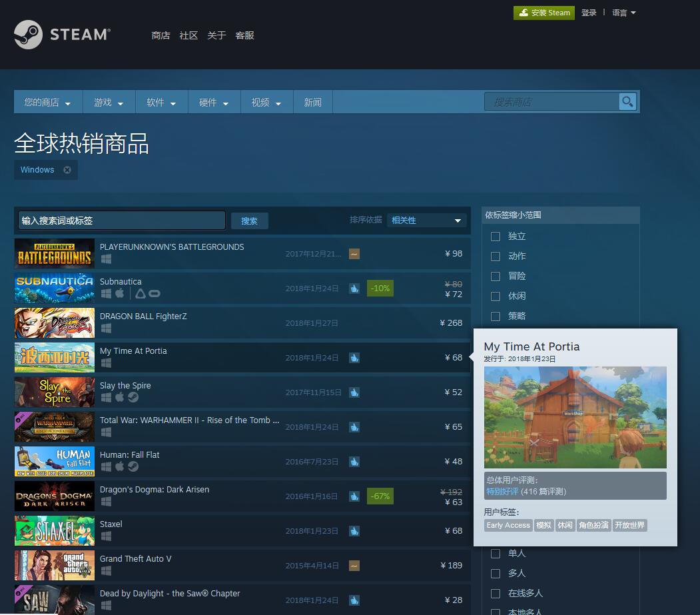Viewport: 700px width, 615px height.
Task: Click the 搜索商店 store search field
Action: click(551, 102)
